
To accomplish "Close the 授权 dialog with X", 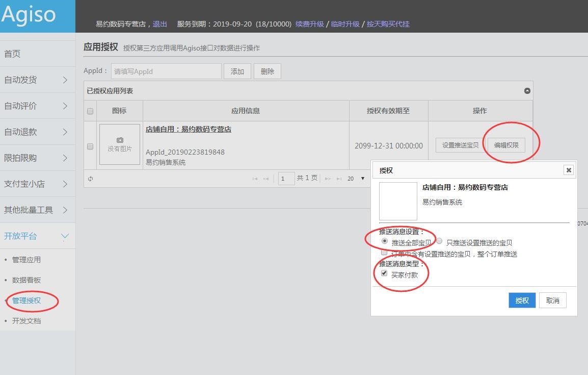I will (569, 170).
